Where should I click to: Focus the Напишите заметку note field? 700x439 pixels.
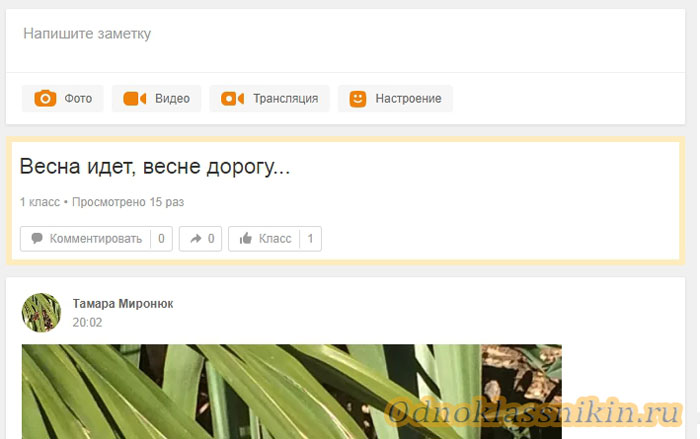point(345,40)
